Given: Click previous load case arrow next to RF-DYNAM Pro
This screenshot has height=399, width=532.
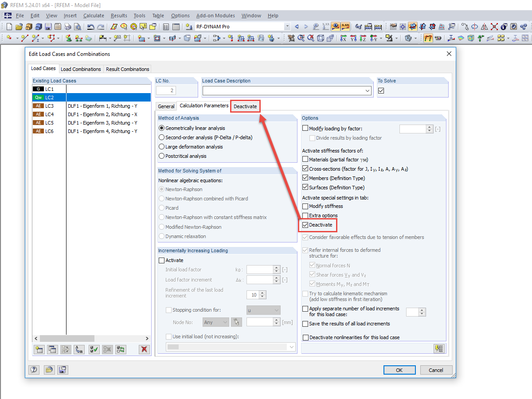Looking at the screenshot, I should 297,27.
